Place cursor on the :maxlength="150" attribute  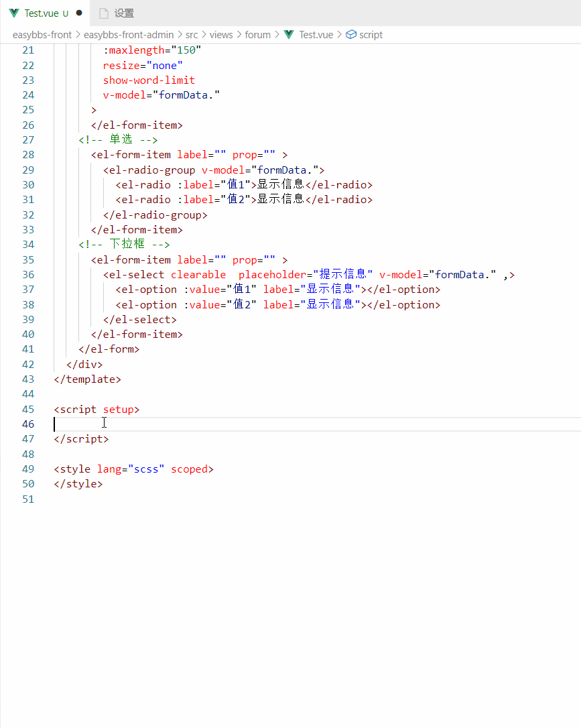[x=152, y=50]
